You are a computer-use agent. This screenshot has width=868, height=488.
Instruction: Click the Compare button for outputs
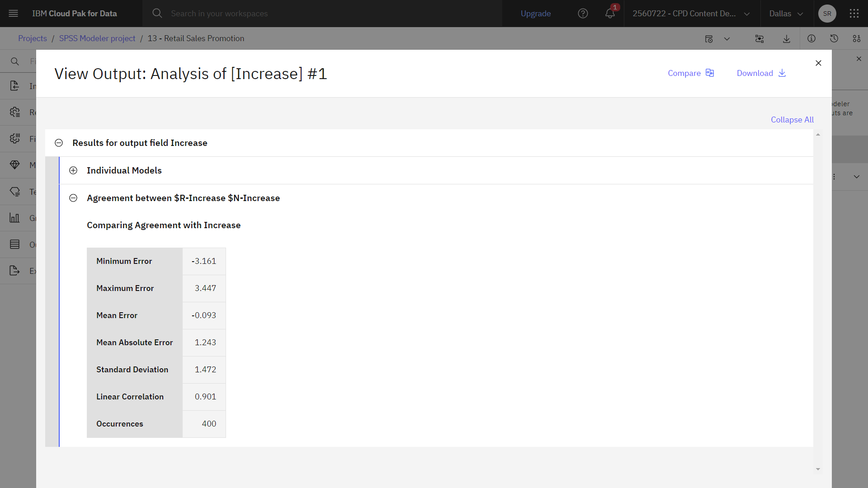(691, 73)
